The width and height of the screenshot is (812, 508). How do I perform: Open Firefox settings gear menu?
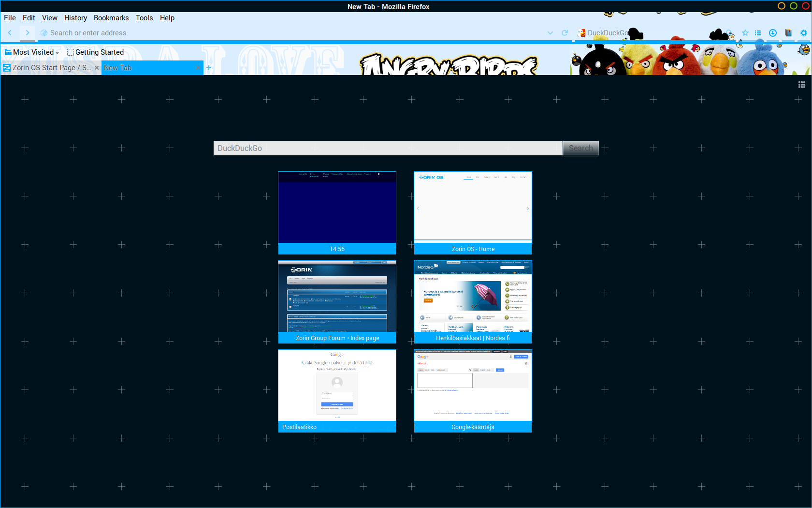803,33
